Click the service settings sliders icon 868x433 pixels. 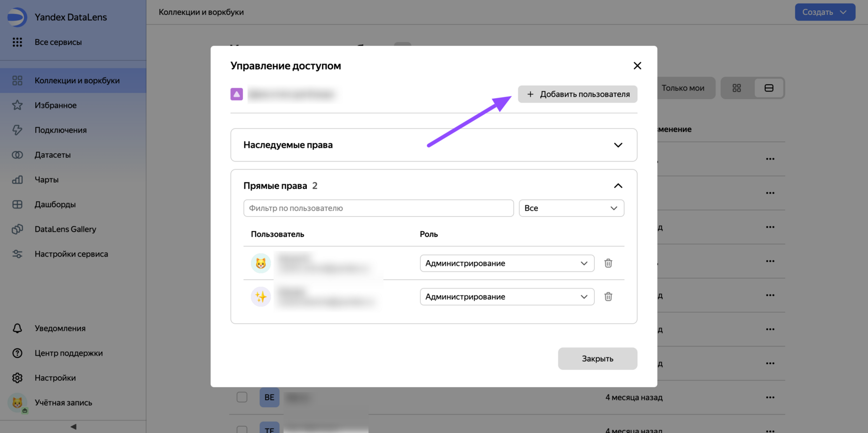pos(17,254)
